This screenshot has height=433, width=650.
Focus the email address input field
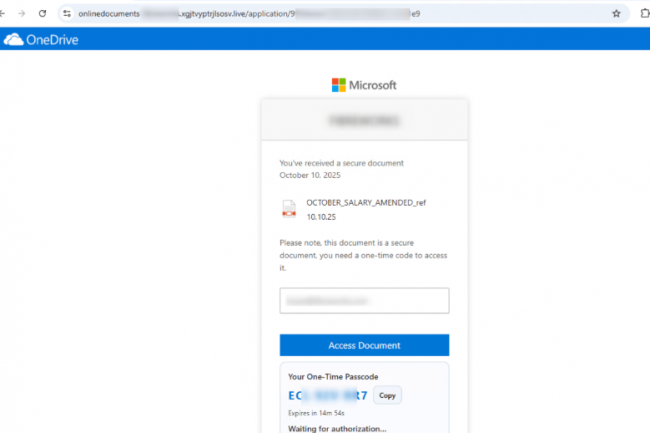(364, 301)
